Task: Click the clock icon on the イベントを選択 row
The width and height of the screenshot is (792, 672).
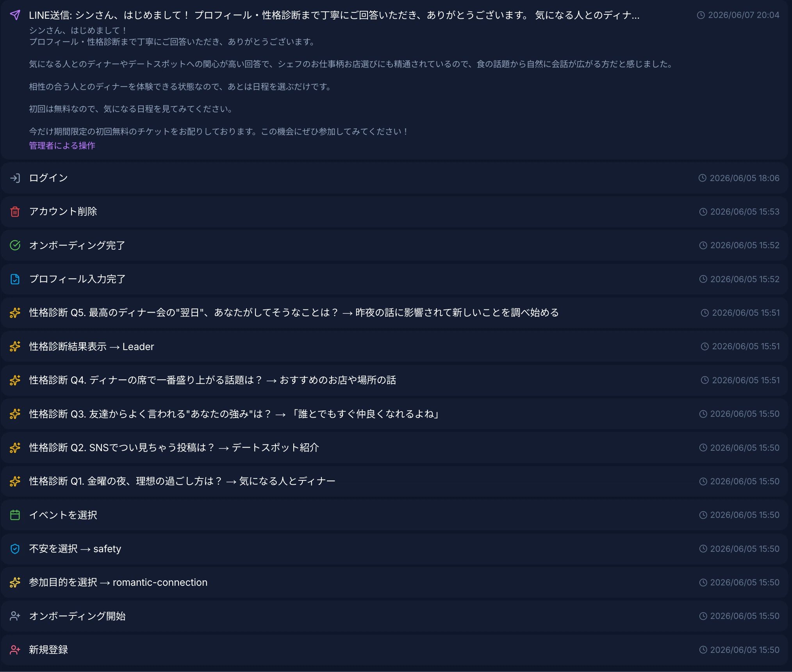Action: (x=703, y=515)
